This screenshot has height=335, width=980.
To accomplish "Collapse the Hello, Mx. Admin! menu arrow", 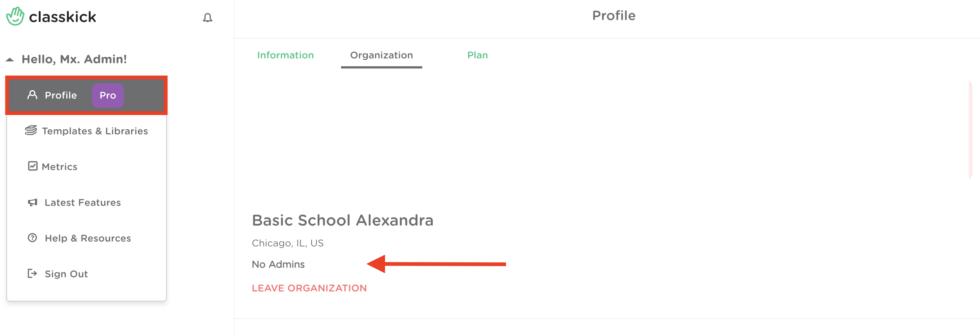I will pos(10,60).
